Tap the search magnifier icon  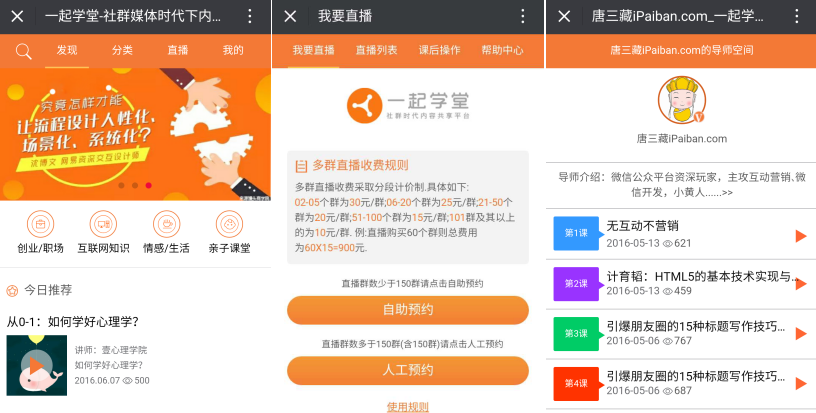(23, 51)
